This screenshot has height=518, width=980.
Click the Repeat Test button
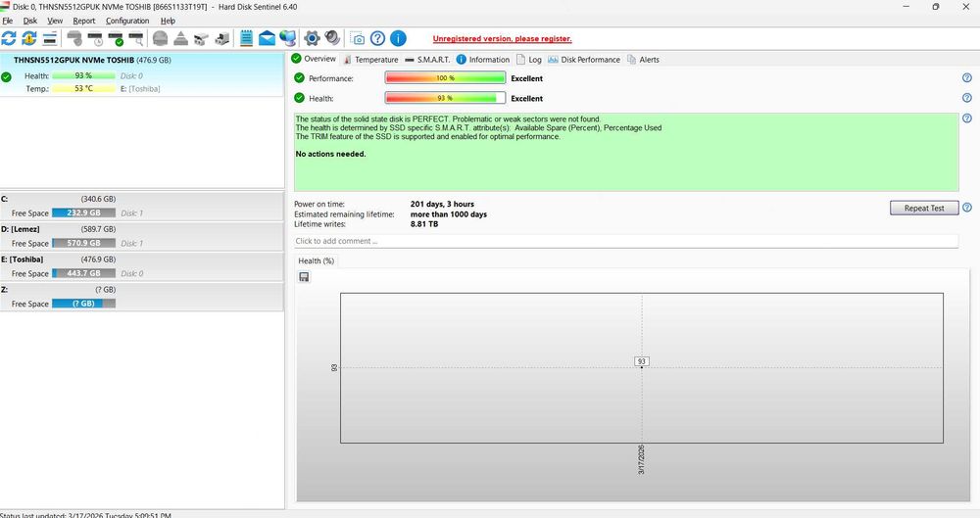click(924, 208)
